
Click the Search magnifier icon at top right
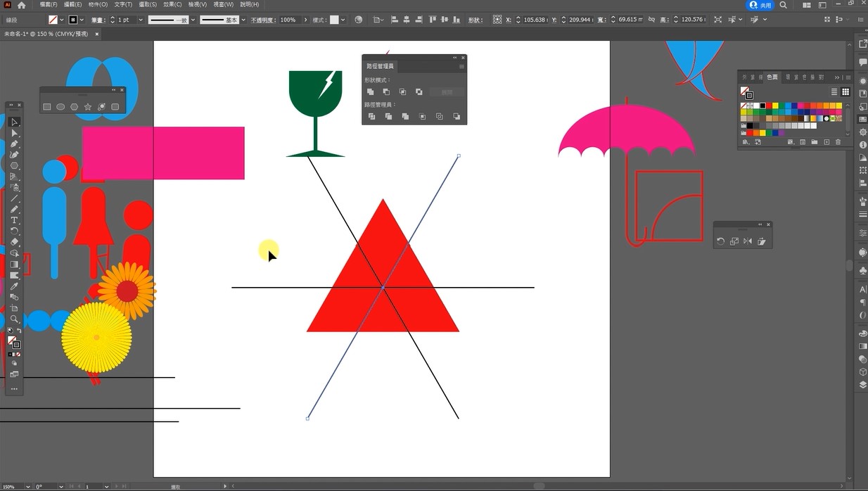click(x=784, y=5)
